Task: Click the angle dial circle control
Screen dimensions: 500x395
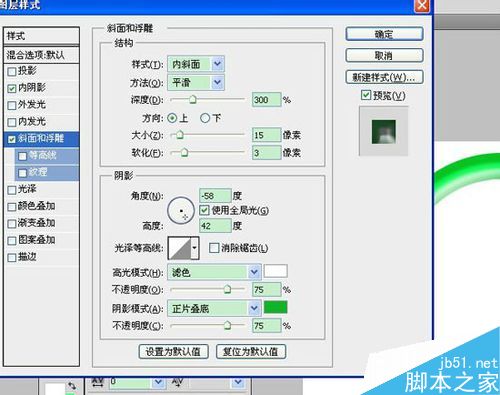Action: click(181, 211)
